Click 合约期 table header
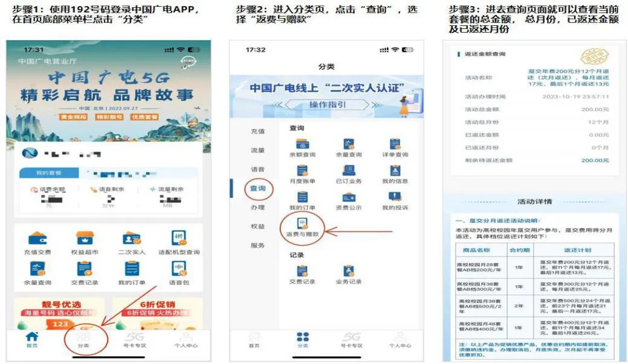This screenshot has height=364, width=628. click(519, 250)
